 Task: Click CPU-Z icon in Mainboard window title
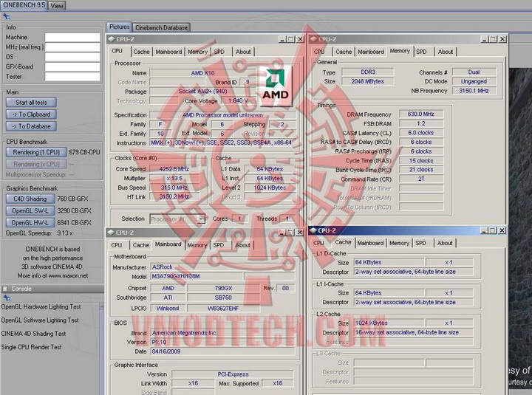111,233
